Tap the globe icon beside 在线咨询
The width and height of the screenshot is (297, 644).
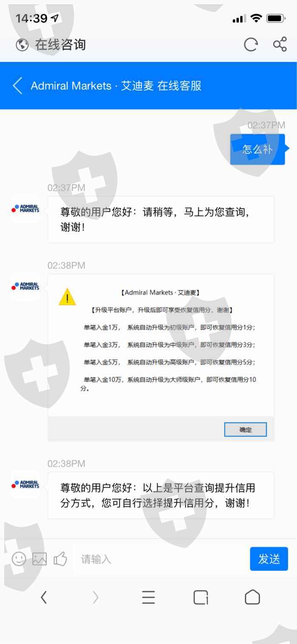22,45
